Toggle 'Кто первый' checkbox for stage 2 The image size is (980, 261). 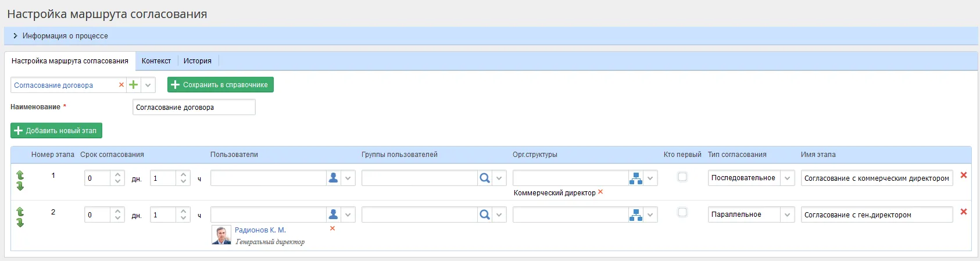coord(682,212)
